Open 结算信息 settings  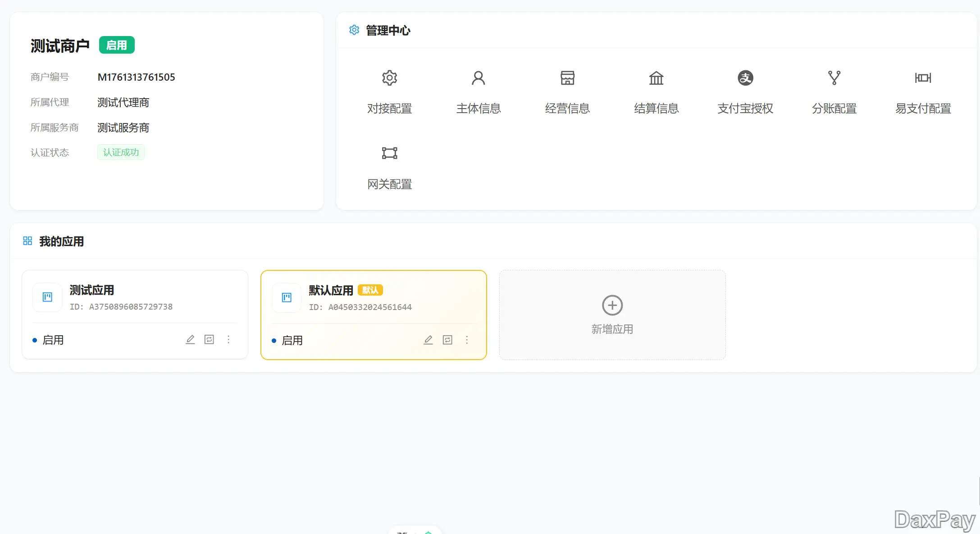[x=656, y=91]
